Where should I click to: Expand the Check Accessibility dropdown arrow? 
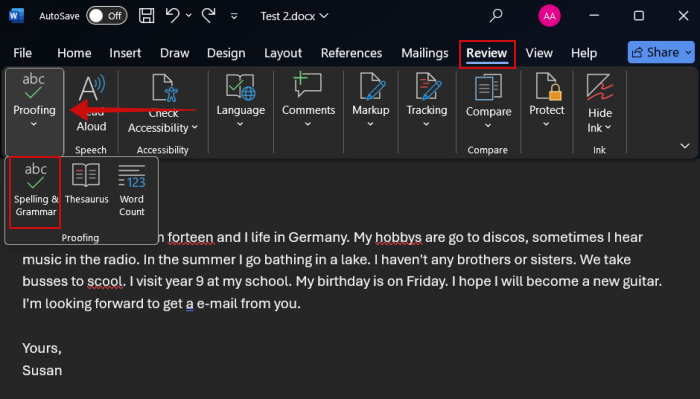tap(195, 128)
